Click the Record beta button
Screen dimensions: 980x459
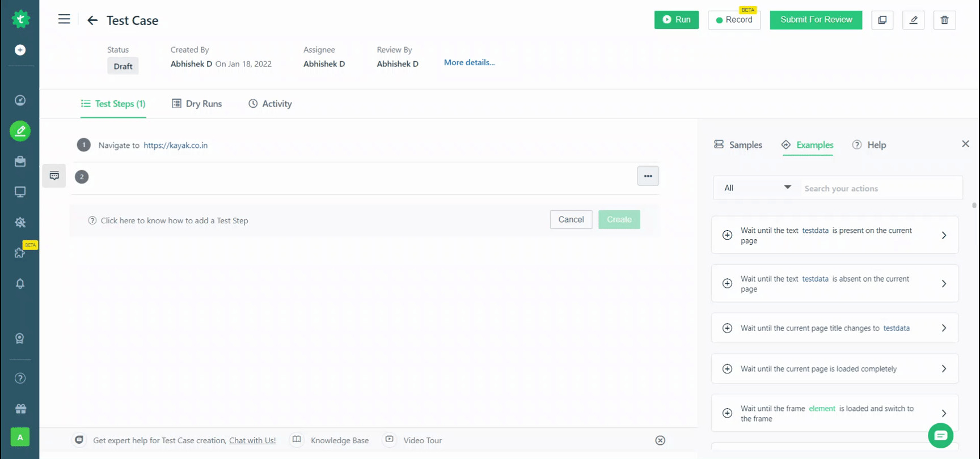click(734, 20)
